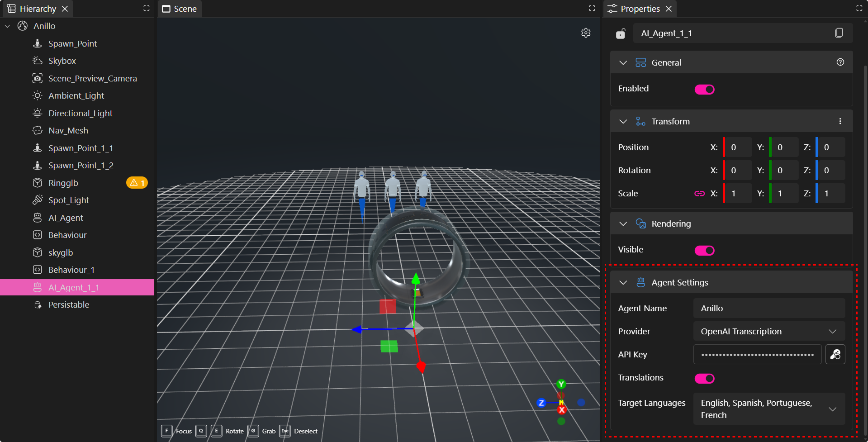Click the API Key reveal button
The width and height of the screenshot is (868, 442).
pos(835,355)
